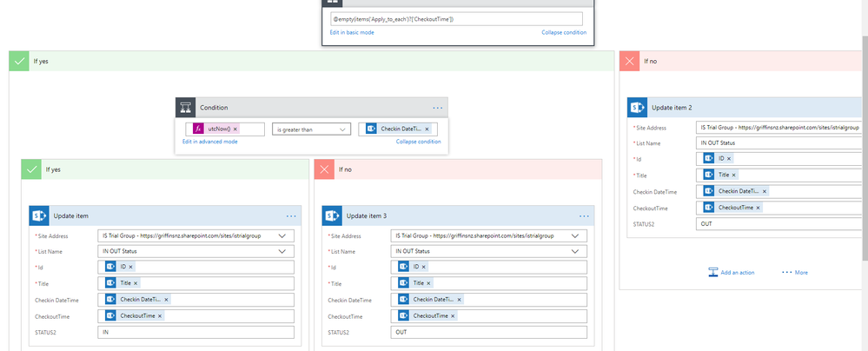Screen dimensions: 868x351
Task: Remove Checkin DateTime token in Condition
Action: [x=427, y=129]
